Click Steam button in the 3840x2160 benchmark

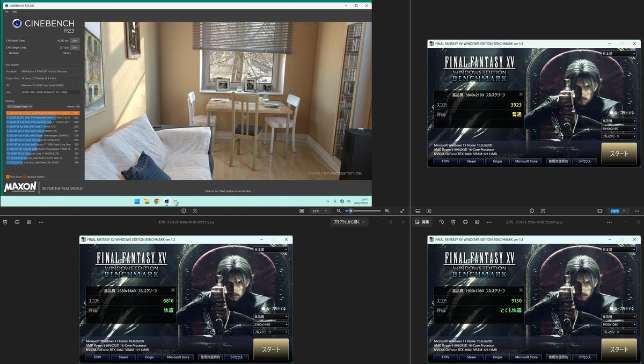point(471,161)
